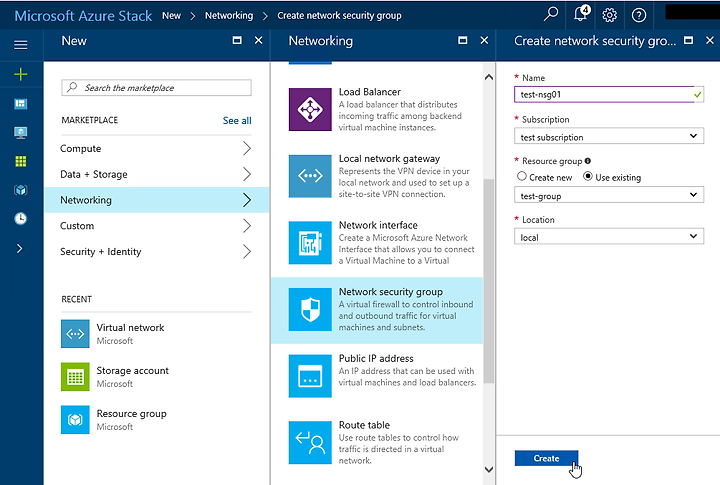Click the Networking list scrollbar thumb

489,280
